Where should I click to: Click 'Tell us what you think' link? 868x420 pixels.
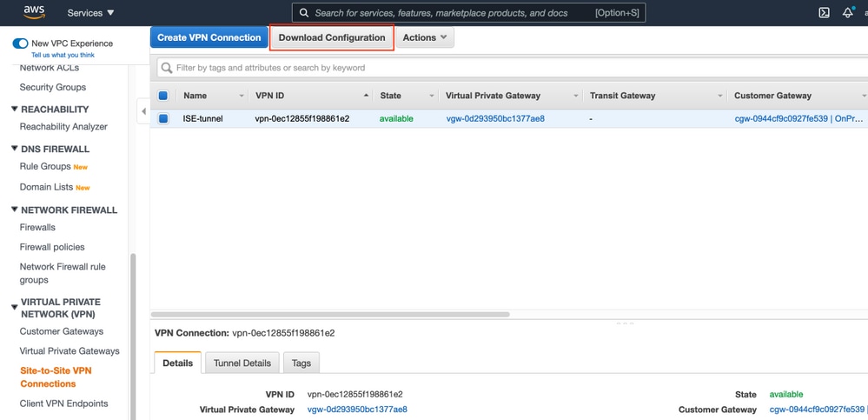coord(63,55)
